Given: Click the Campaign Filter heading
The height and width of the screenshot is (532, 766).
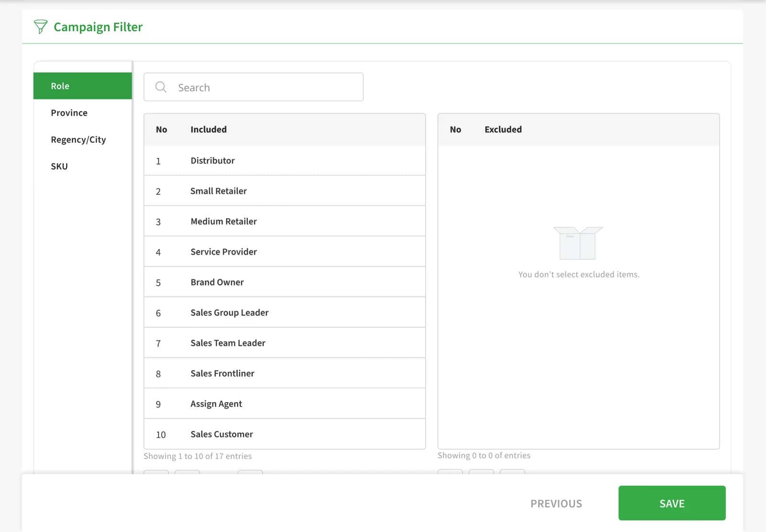Looking at the screenshot, I should pyautogui.click(x=98, y=27).
